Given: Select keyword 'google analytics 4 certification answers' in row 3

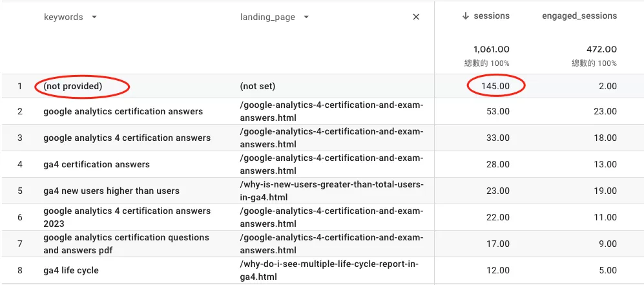Looking at the screenshot, I should [127, 138].
